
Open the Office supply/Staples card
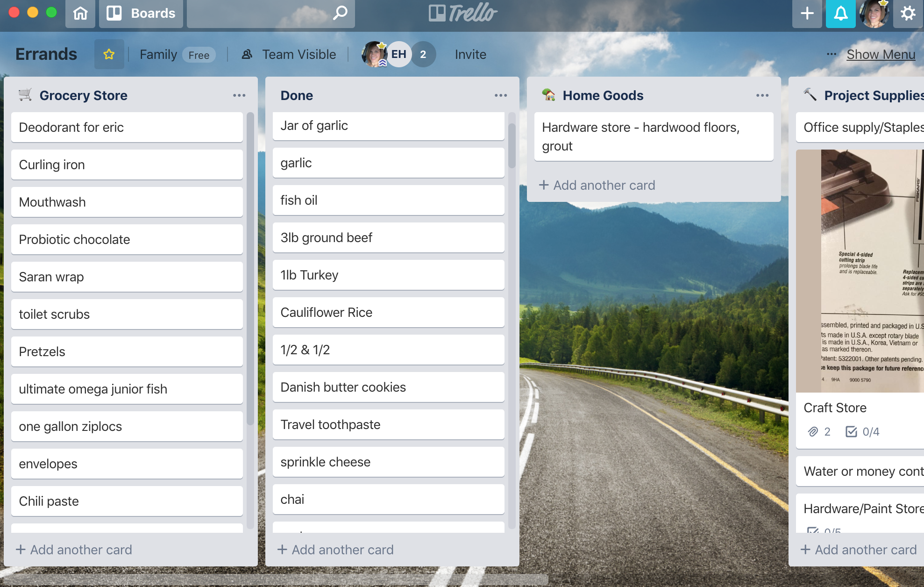point(860,127)
